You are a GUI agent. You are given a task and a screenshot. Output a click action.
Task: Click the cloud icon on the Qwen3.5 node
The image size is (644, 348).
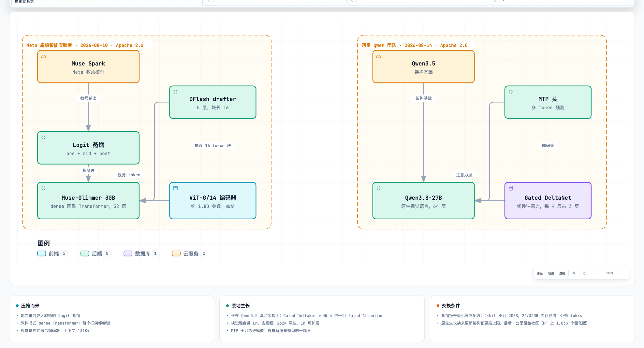pyautogui.click(x=378, y=56)
